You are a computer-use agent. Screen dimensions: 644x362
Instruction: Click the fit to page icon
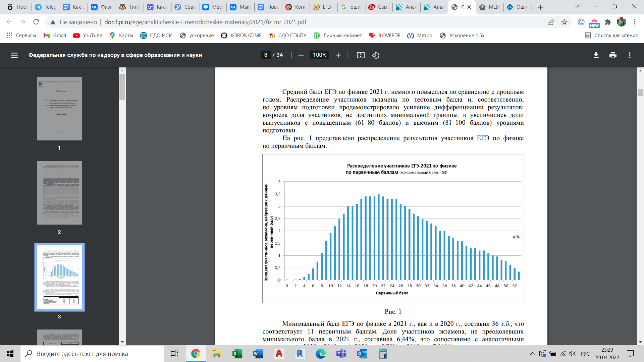361,55
